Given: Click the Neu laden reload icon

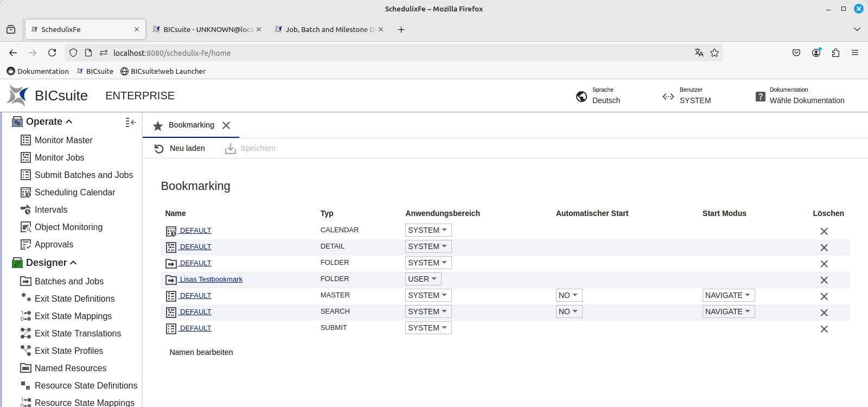Looking at the screenshot, I should 159,149.
